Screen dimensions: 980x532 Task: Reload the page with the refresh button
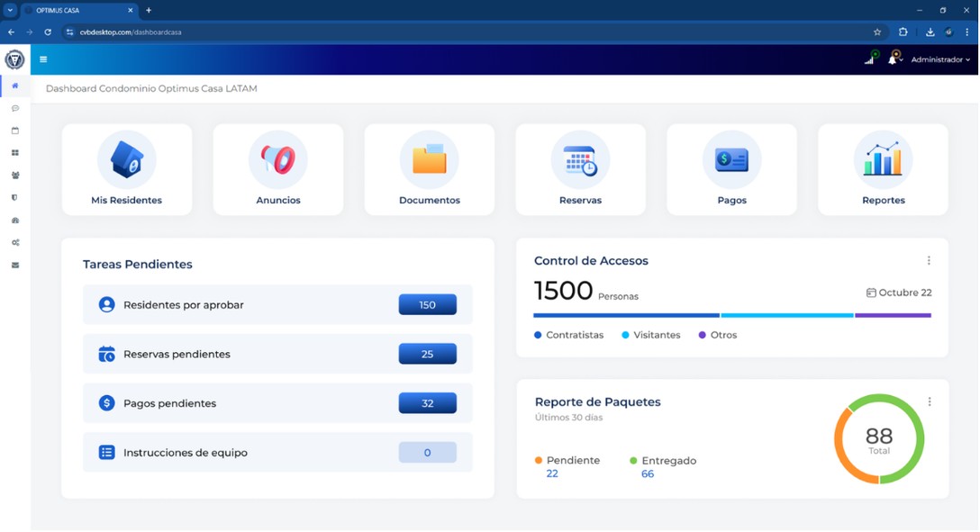point(48,32)
